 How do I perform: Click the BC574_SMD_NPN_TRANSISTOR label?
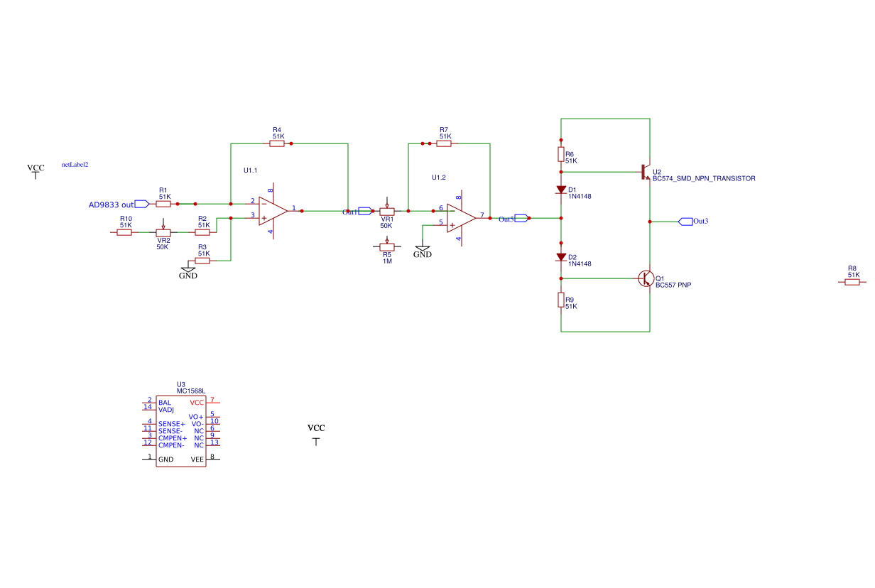pos(704,179)
